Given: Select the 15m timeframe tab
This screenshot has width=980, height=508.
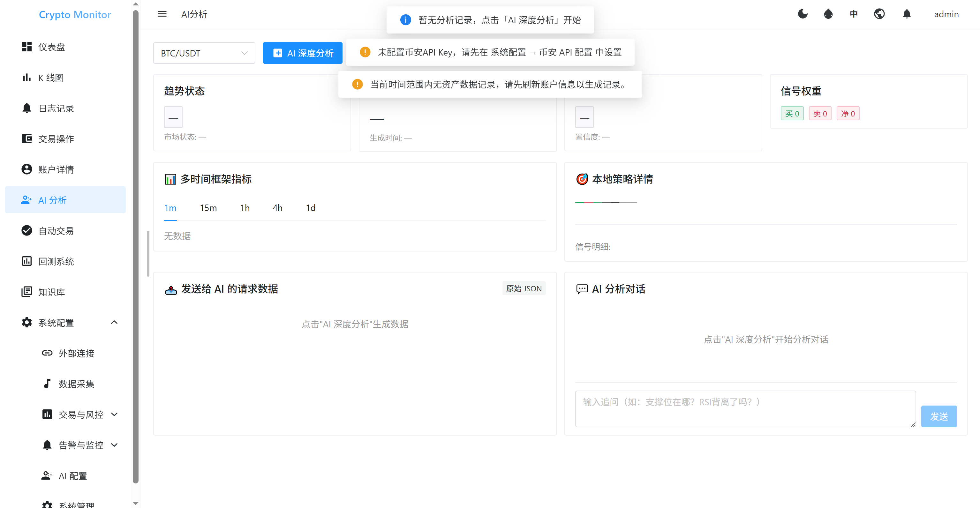Looking at the screenshot, I should coord(208,208).
